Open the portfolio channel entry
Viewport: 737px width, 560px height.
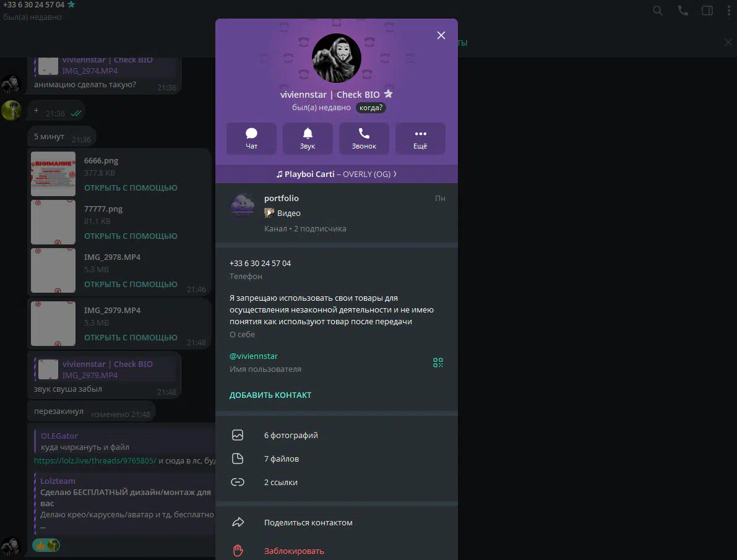[x=337, y=213]
